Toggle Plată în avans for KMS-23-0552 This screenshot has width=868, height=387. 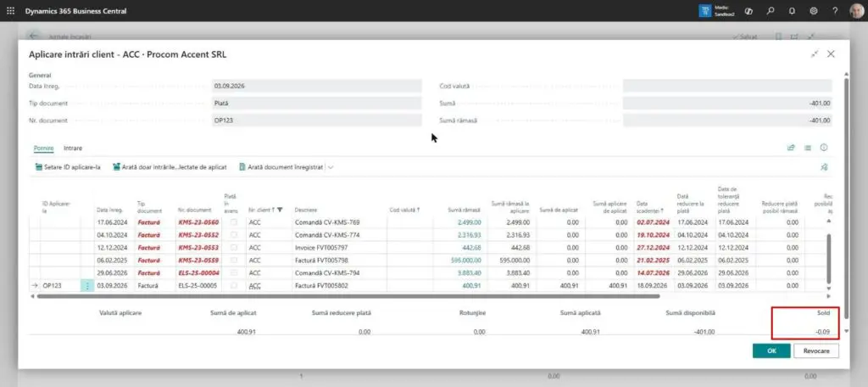pos(234,235)
